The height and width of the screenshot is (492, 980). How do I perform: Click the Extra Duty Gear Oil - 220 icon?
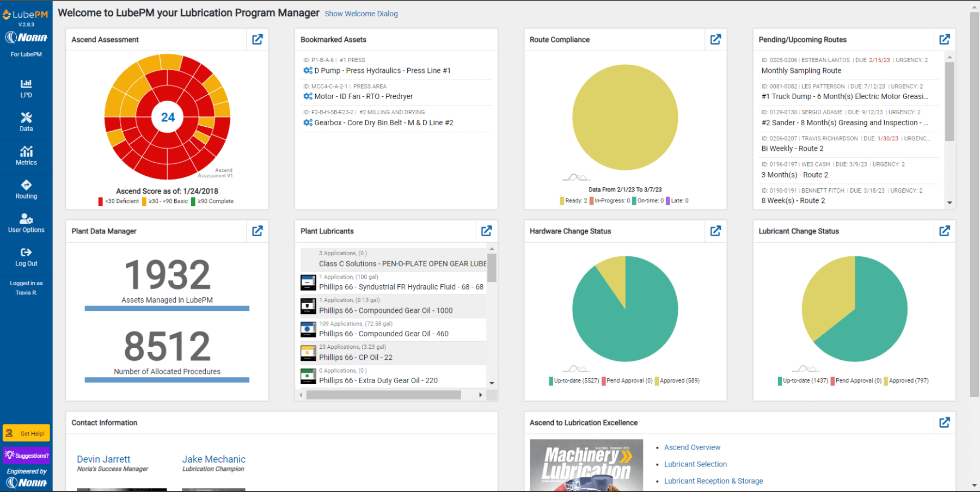pyautogui.click(x=308, y=376)
